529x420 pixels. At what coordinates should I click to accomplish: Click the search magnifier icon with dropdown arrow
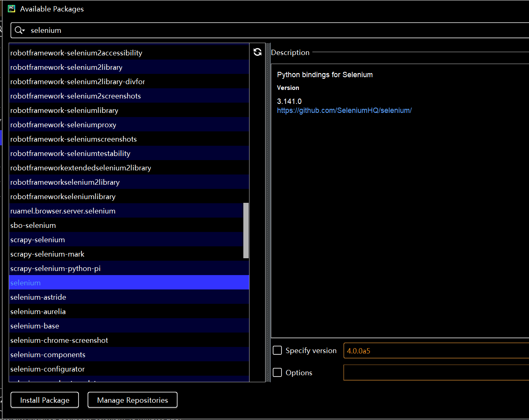coord(20,30)
